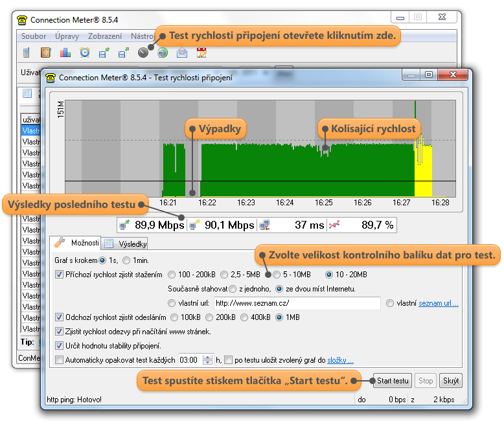Click the 89,7 % stability value

378,225
